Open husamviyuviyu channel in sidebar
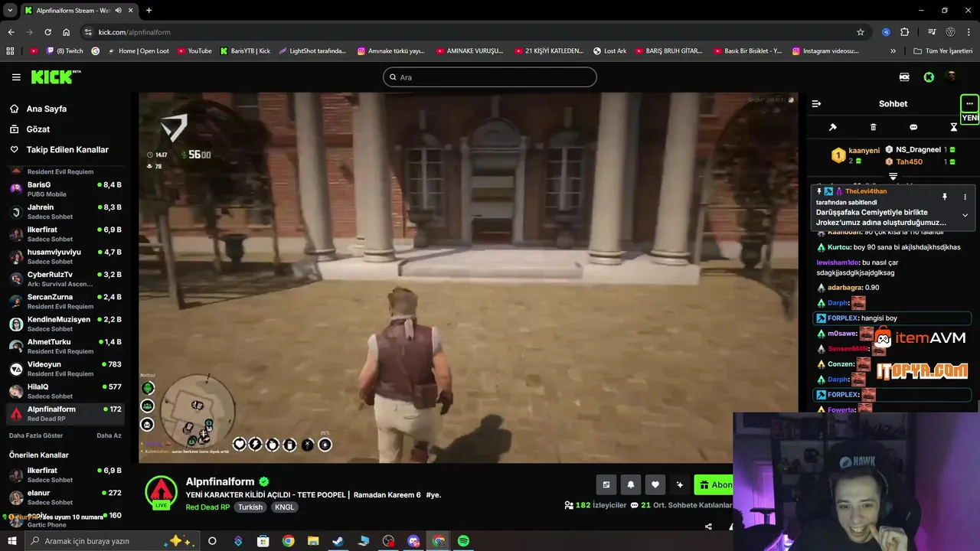Screen dimensions: 980x551 65,256
